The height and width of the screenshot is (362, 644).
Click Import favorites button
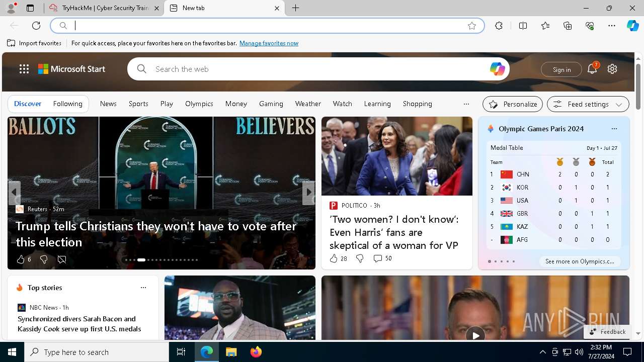[x=34, y=43]
